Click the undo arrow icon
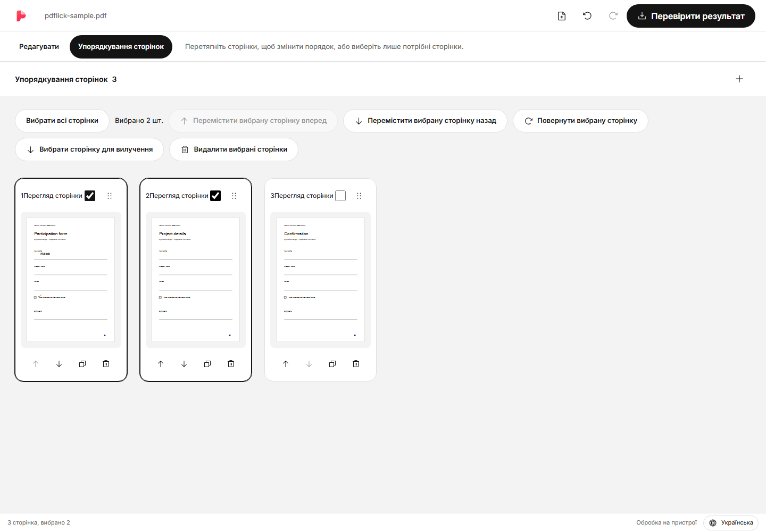The height and width of the screenshot is (532, 766). (x=587, y=16)
